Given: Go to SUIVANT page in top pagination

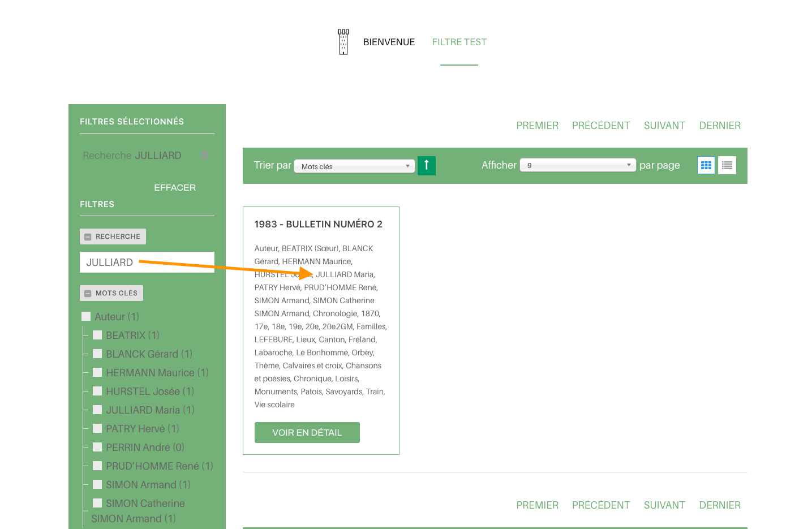Looking at the screenshot, I should (x=664, y=126).
